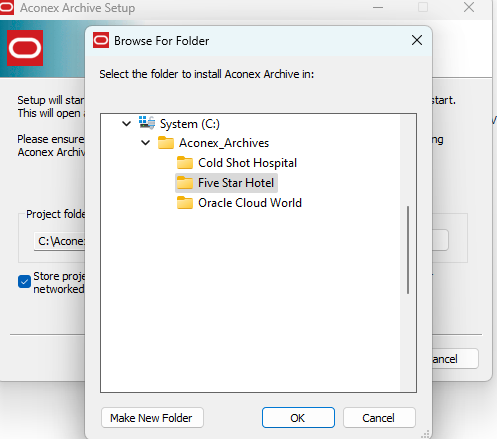Toggle the Store project checkbox
The height and width of the screenshot is (439, 497).
pyautogui.click(x=24, y=282)
